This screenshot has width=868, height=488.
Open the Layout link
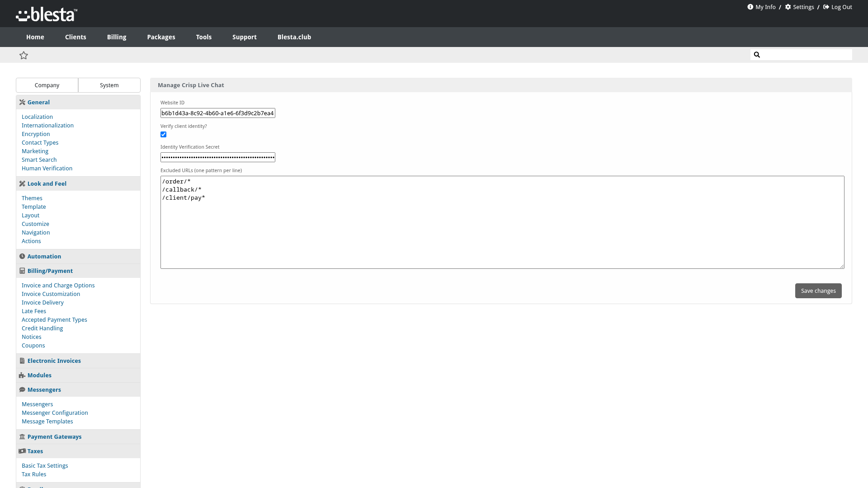pyautogui.click(x=30, y=216)
